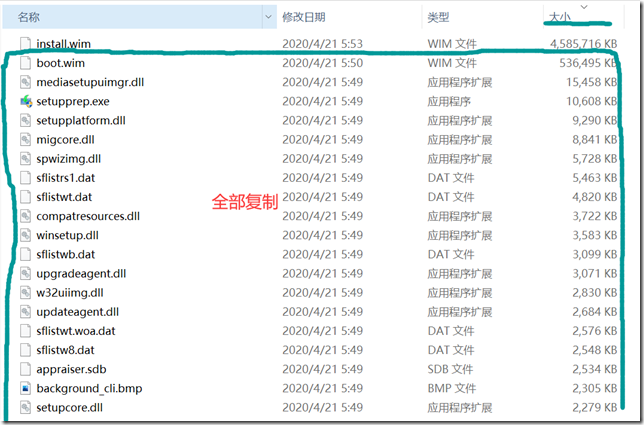Click the 大小 column header
This screenshot has height=425, width=644.
click(558, 17)
